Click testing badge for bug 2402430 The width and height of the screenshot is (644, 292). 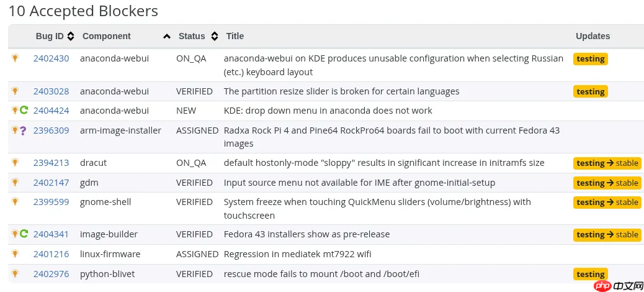point(590,59)
